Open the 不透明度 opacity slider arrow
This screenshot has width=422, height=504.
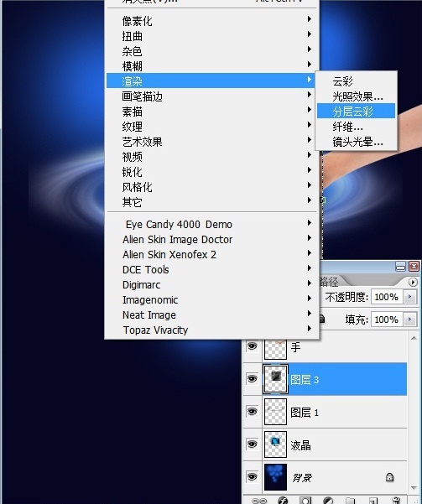[409, 297]
